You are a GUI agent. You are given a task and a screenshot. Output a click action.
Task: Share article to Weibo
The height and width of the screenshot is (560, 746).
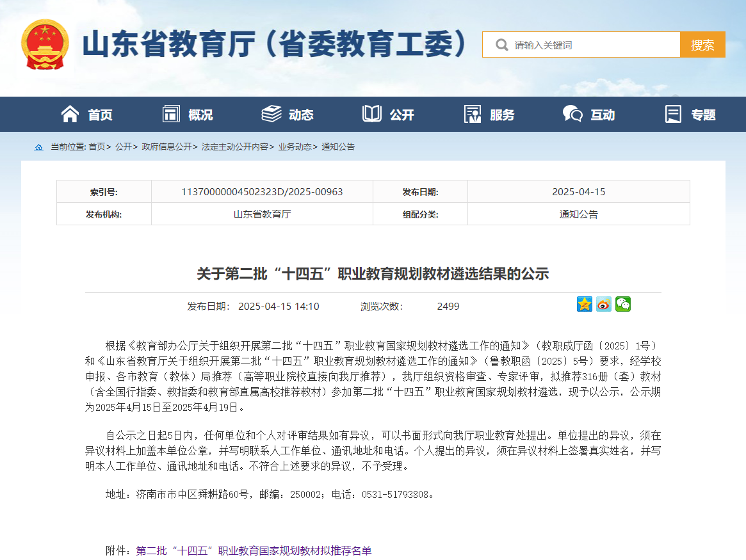[x=604, y=304]
